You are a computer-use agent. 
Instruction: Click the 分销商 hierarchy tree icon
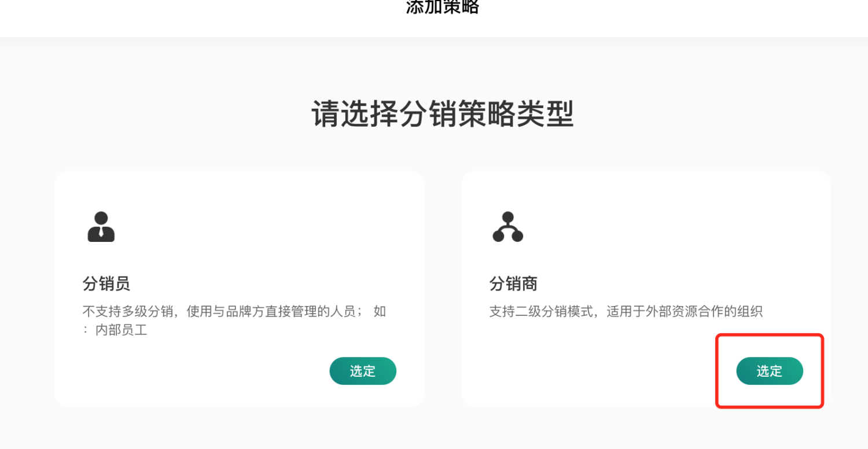click(508, 227)
